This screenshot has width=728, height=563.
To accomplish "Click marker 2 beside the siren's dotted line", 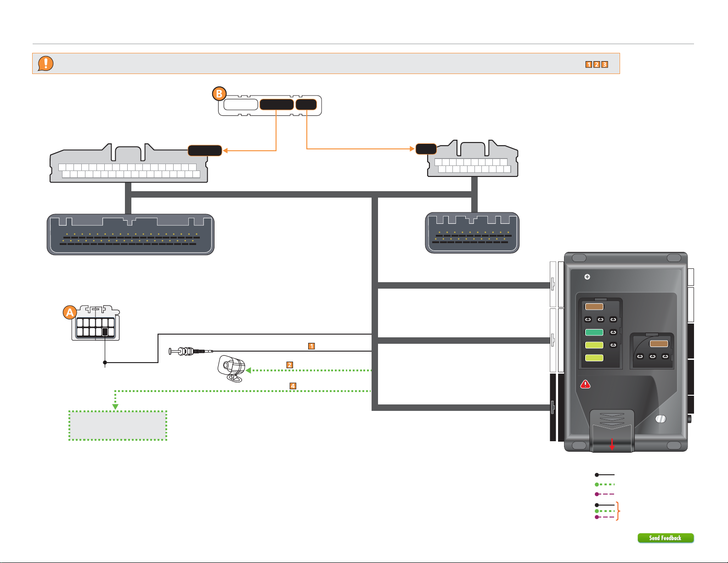I will click(289, 365).
